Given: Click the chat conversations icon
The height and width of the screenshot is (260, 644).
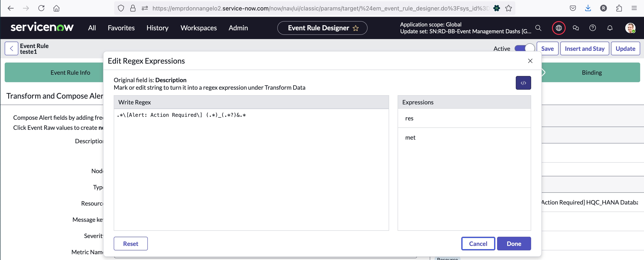Looking at the screenshot, I should click(575, 28).
